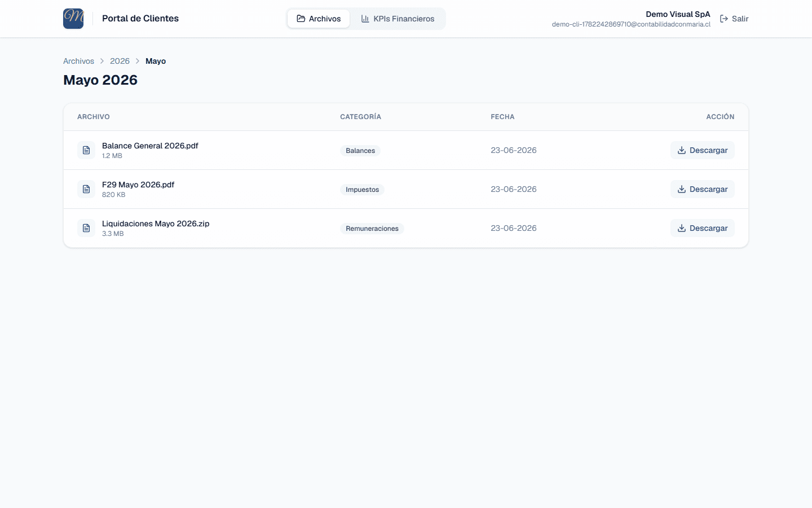This screenshot has width=812, height=508.
Task: Click the Mayo 2026 page heading
Action: click(x=100, y=80)
